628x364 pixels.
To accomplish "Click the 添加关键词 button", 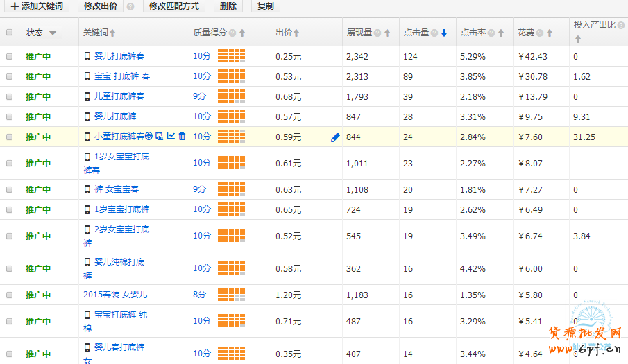I will pyautogui.click(x=37, y=6).
